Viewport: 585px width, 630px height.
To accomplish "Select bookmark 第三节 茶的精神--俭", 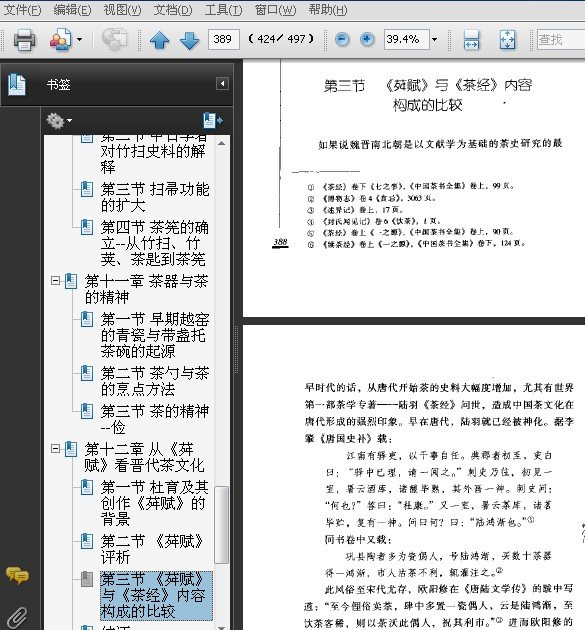I will (155, 419).
